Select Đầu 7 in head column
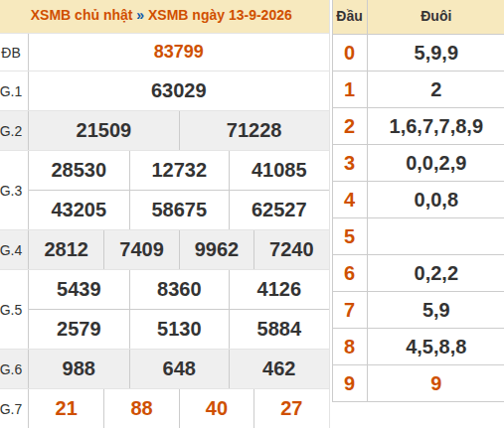The height and width of the screenshot is (428, 504). tap(349, 310)
